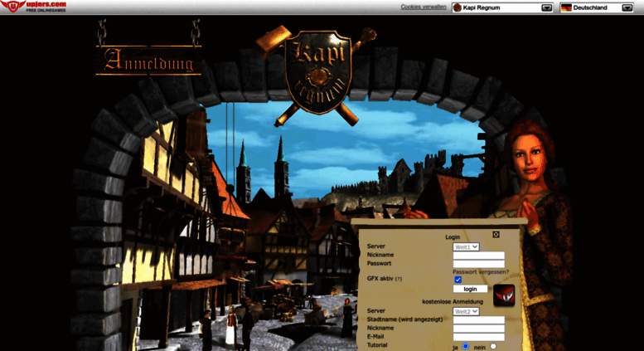Screen dimensions: 644x351
Task: Open the Kapi Regnum game selector dropdown
Action: click(x=502, y=7)
